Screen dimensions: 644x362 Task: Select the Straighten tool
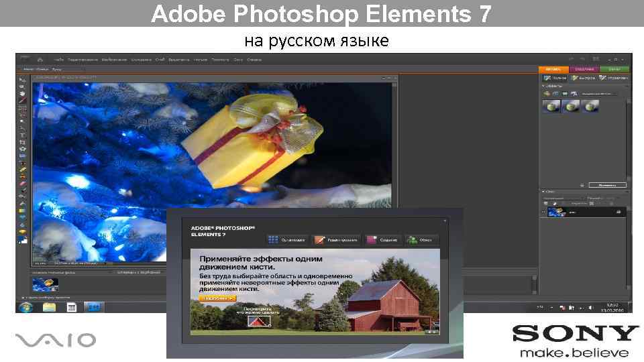(x=22, y=156)
